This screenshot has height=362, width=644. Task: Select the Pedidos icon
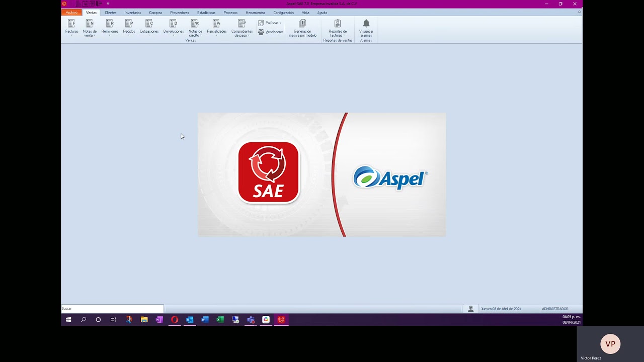(x=129, y=23)
